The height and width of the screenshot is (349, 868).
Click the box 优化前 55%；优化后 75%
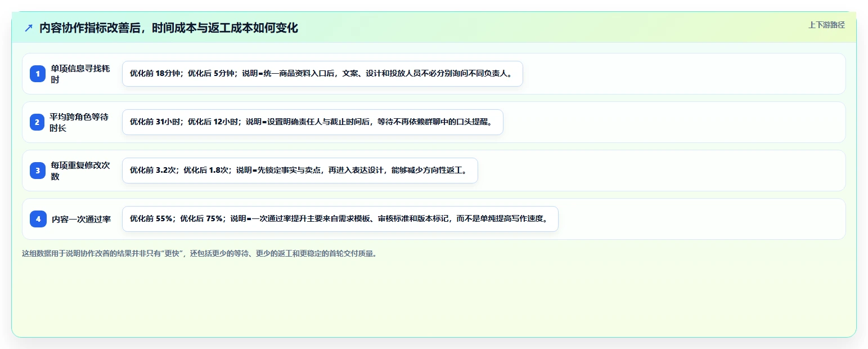(x=340, y=219)
